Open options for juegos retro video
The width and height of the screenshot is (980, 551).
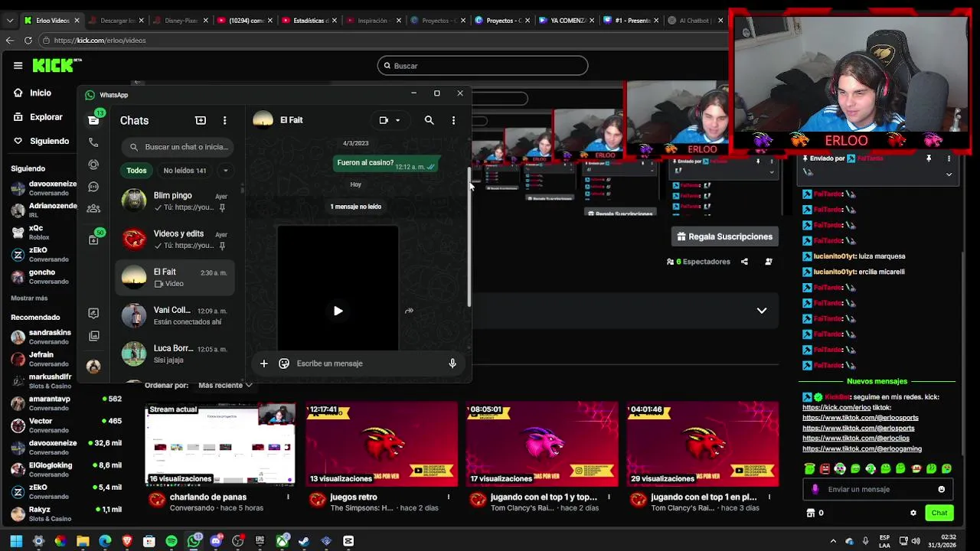(449, 497)
